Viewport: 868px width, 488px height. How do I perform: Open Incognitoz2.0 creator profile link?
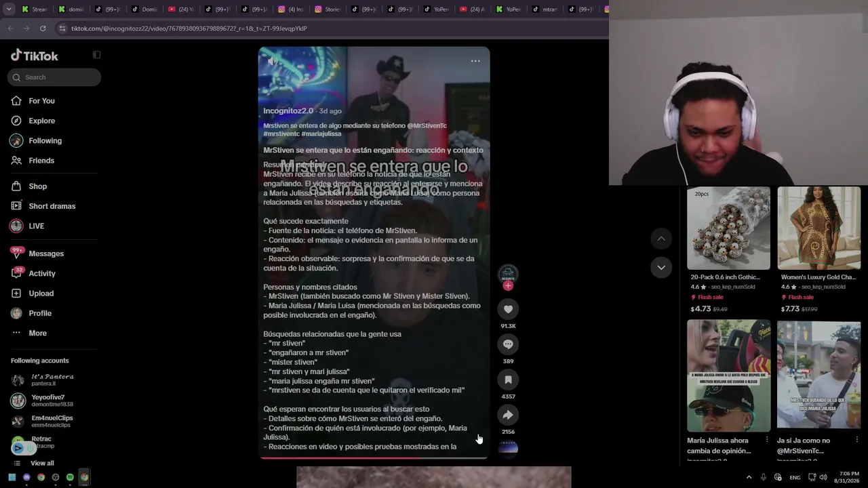click(x=288, y=110)
